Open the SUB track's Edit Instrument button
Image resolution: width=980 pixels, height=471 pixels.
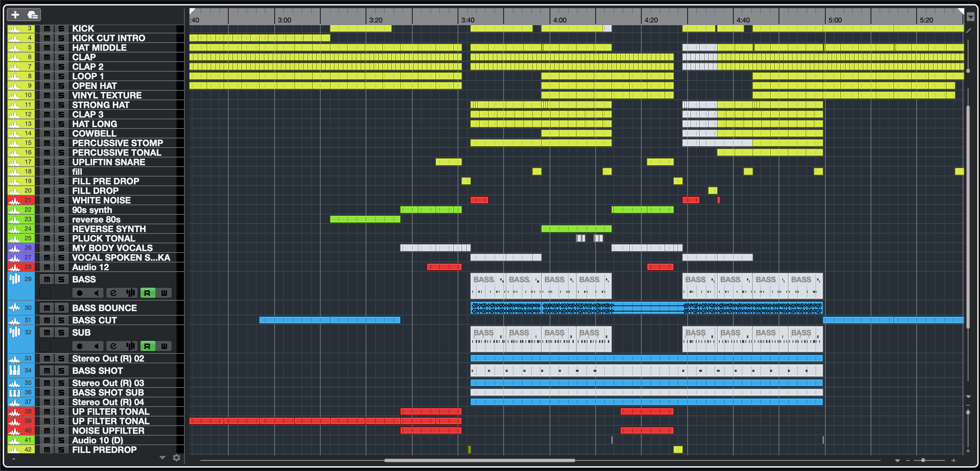pyautogui.click(x=131, y=346)
